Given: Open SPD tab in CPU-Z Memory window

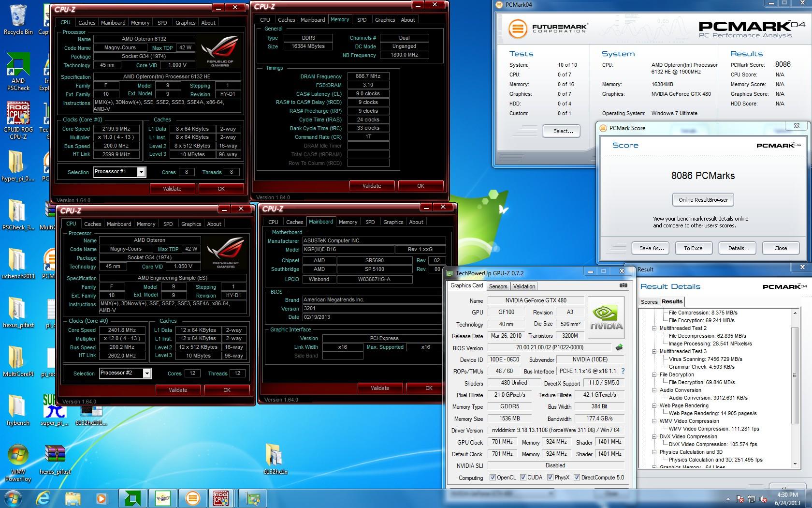Looking at the screenshot, I should 362,20.
